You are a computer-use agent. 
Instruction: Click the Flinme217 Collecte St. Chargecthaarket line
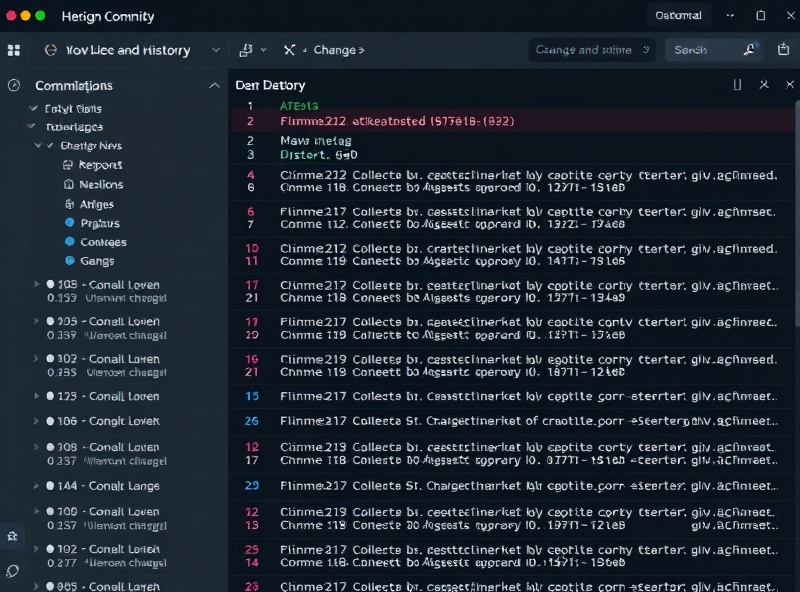(529, 485)
